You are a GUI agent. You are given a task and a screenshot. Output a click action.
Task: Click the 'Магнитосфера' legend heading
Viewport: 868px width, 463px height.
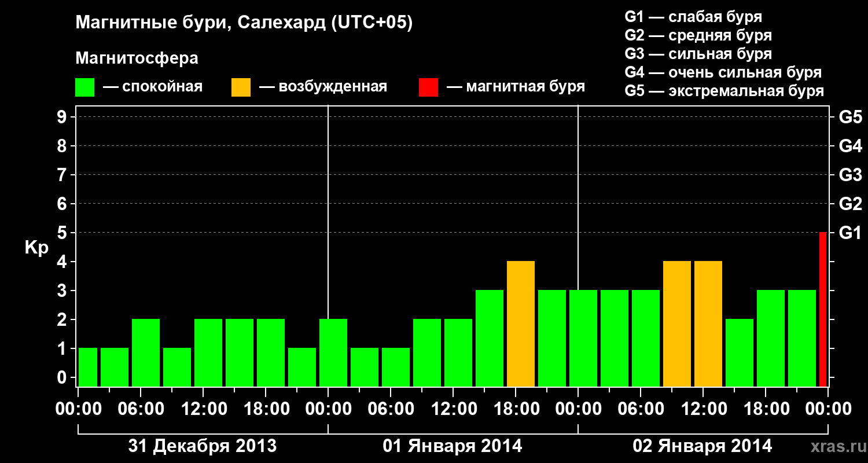[137, 58]
